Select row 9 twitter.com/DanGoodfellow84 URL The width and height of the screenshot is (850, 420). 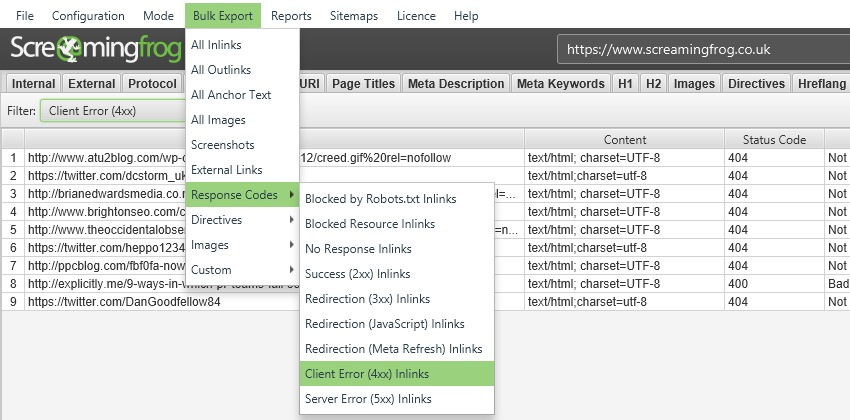(162, 302)
